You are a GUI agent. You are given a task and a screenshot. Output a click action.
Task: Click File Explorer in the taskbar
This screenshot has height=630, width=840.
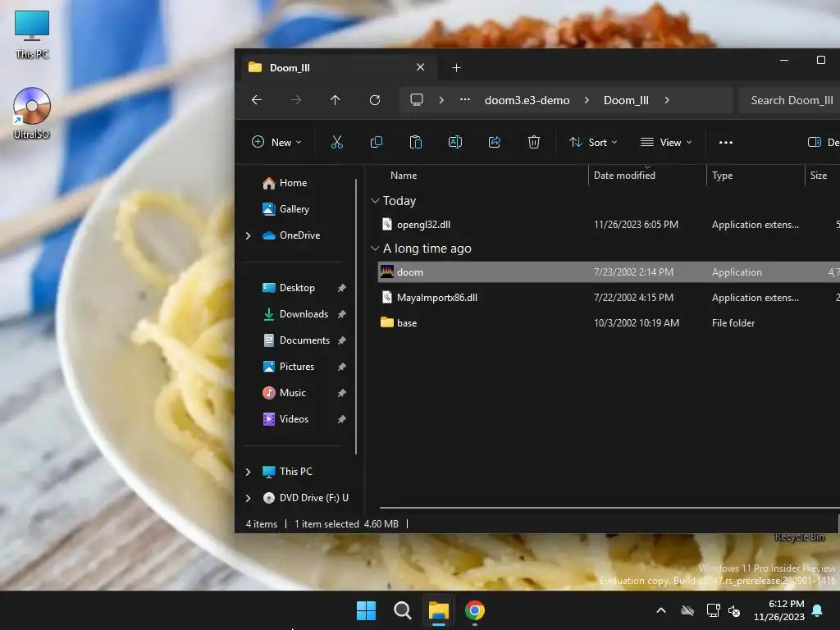point(438,610)
